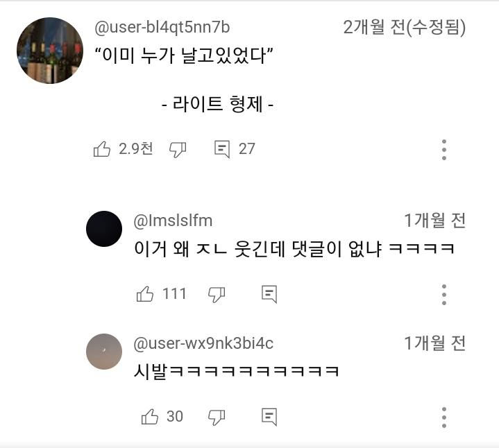Screen dimensions: 499x448
Task: Click the 2.9천 like count on top comment
Action: coord(135,149)
